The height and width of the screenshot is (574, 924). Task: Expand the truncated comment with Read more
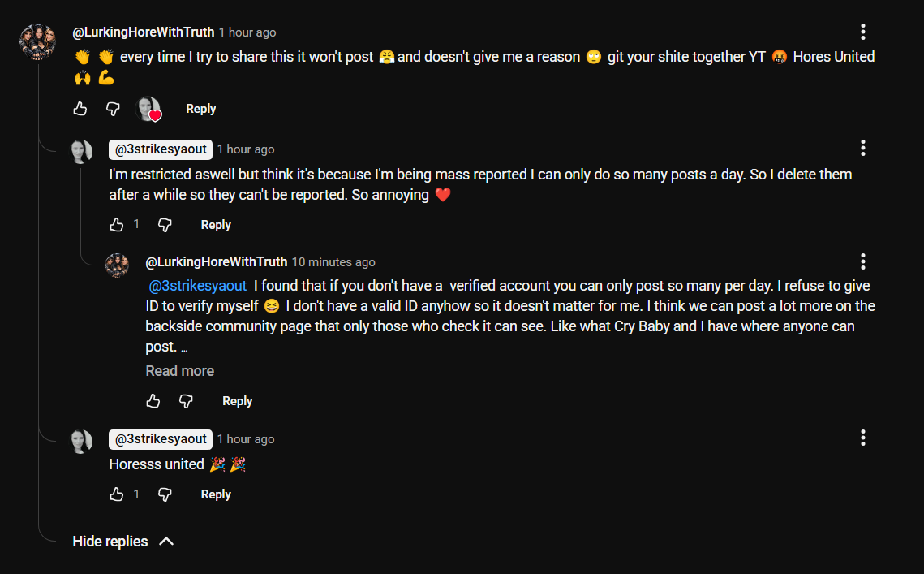click(180, 371)
